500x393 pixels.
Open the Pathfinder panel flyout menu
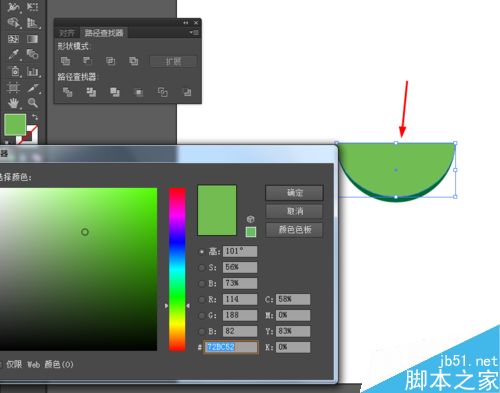[x=194, y=33]
